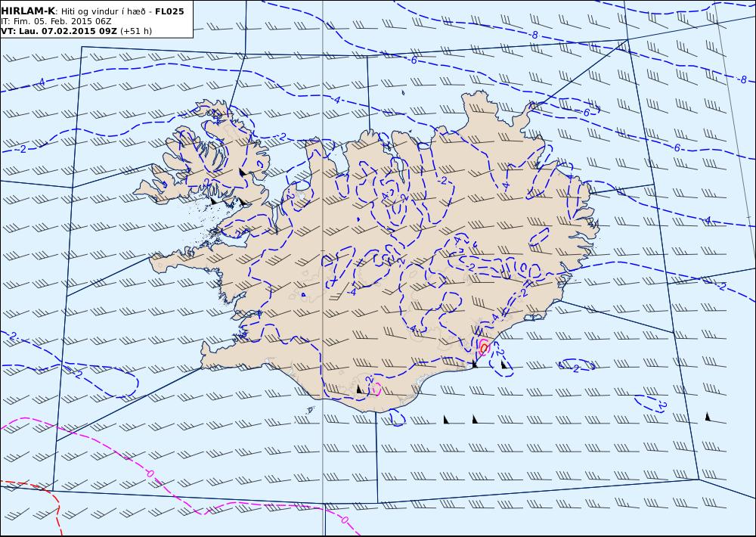Screen dimensions: 756x537
Task: Click the 'Hiti og vindur í hæð' caption
Action: (104, 11)
